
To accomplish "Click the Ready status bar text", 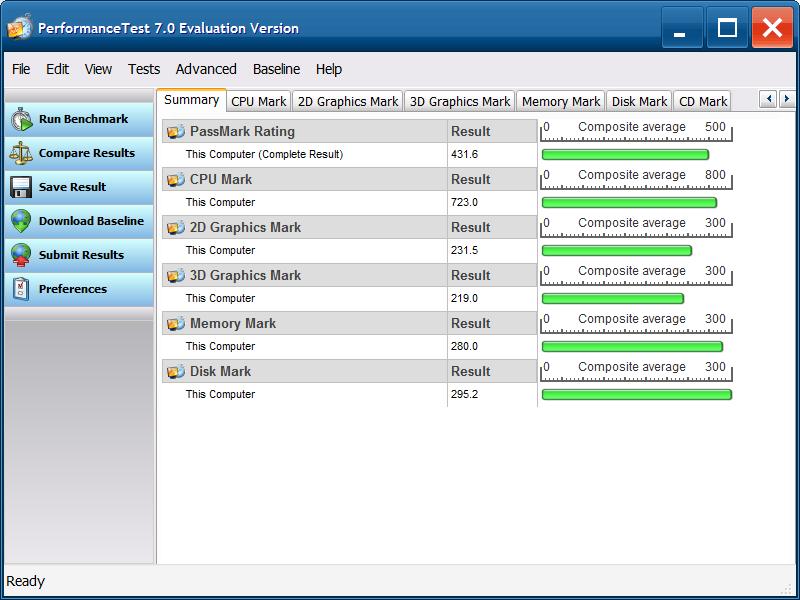I will (26, 581).
